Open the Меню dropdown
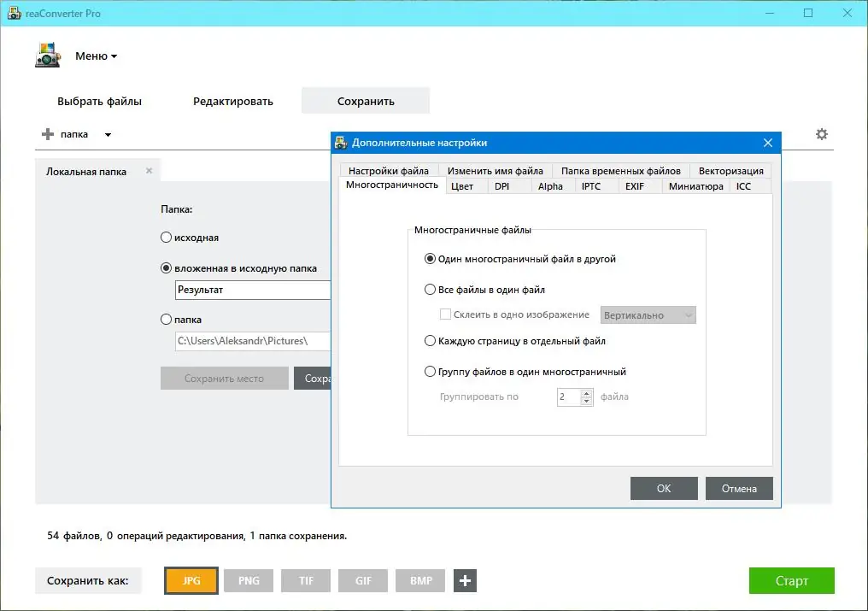Viewport: 868px width, 611px height. 96,56
